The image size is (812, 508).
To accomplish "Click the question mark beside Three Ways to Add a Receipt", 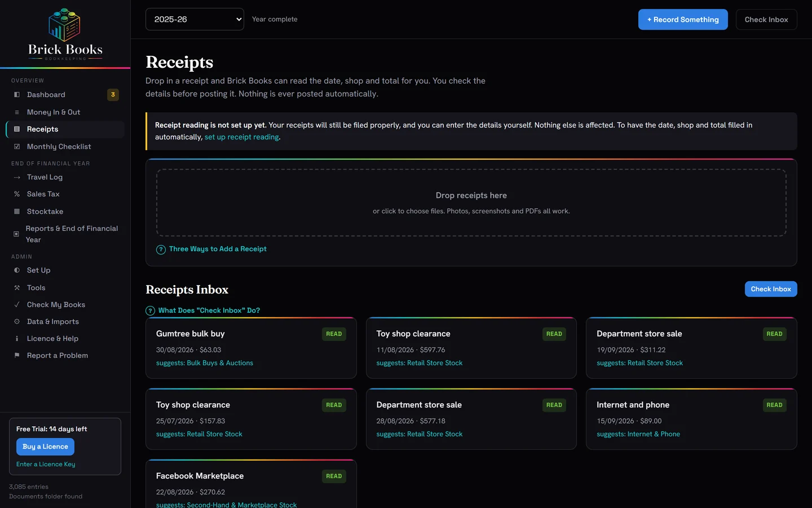I will [161, 249].
